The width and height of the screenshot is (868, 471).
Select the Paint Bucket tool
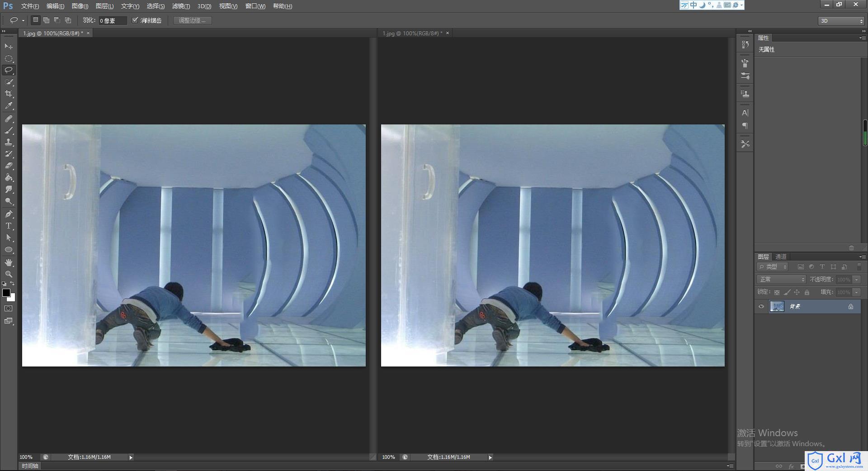click(x=9, y=177)
